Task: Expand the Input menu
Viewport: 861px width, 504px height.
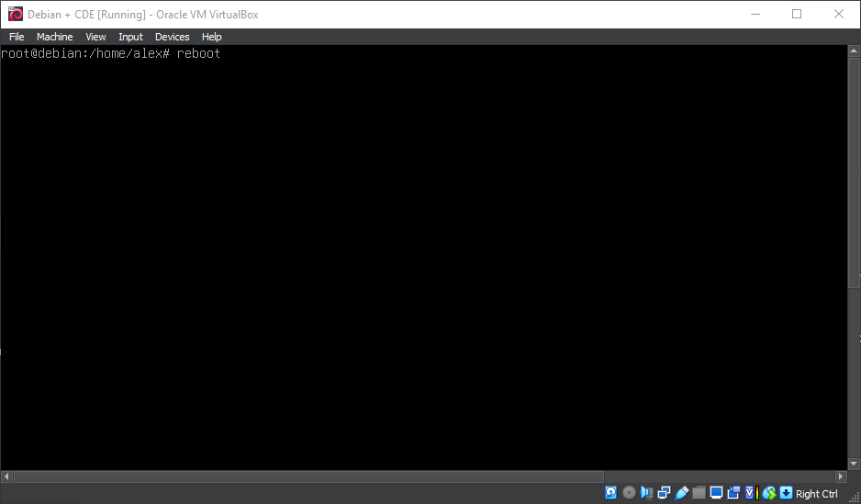Action: [130, 37]
